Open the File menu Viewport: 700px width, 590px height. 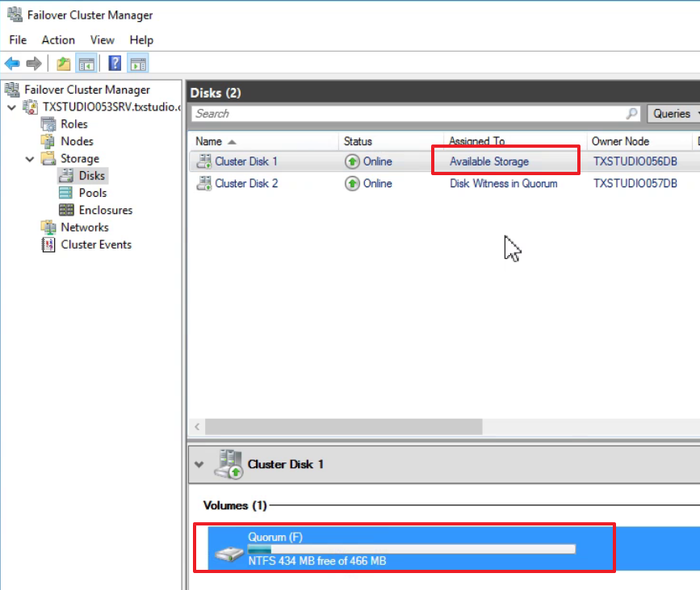tap(18, 40)
